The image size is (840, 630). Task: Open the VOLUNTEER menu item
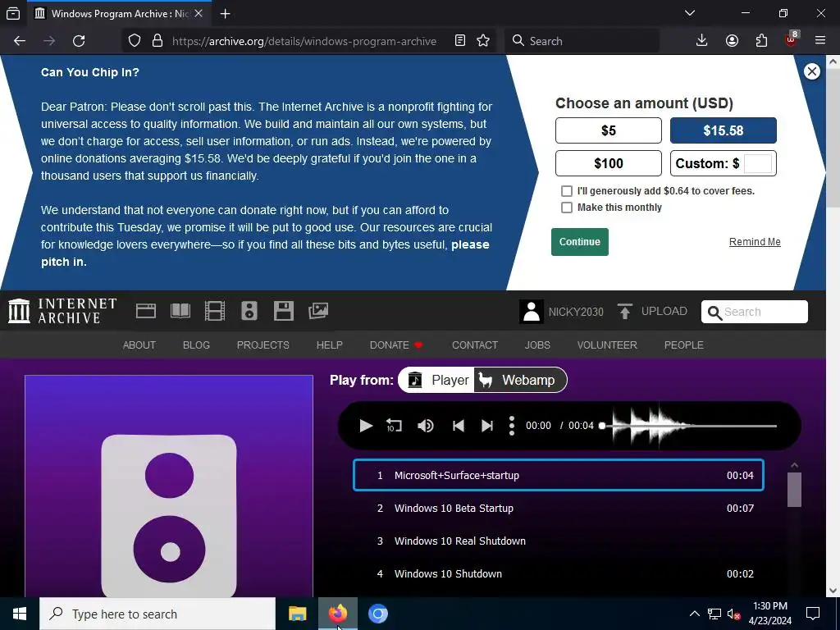tap(607, 345)
